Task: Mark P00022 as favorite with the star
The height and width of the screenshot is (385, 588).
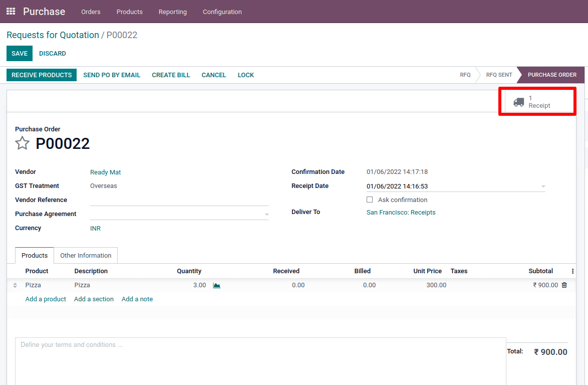Action: 22,143
